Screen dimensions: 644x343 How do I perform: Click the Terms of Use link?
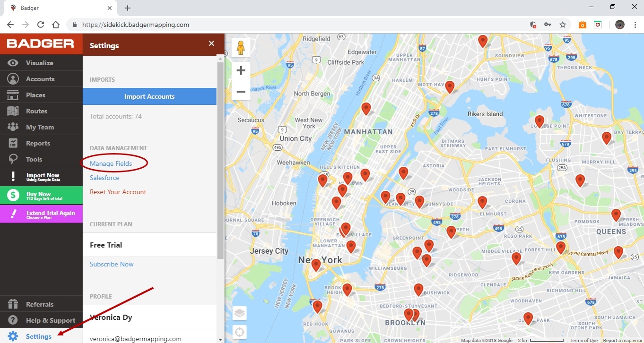click(x=583, y=340)
